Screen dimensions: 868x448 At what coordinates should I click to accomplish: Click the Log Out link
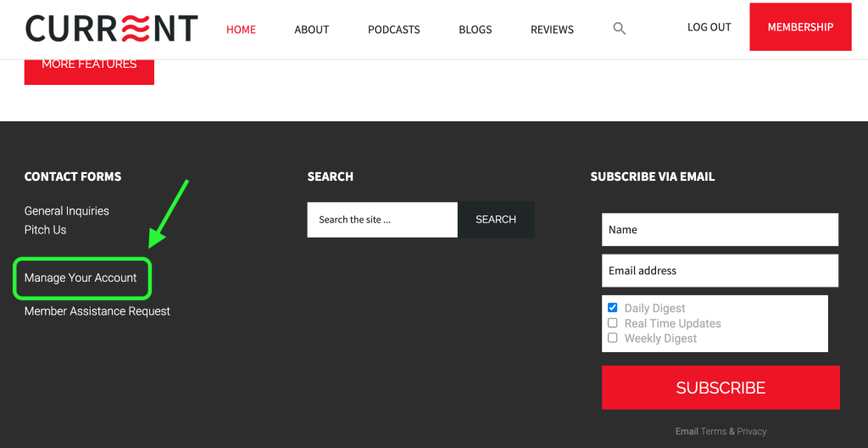tap(709, 26)
